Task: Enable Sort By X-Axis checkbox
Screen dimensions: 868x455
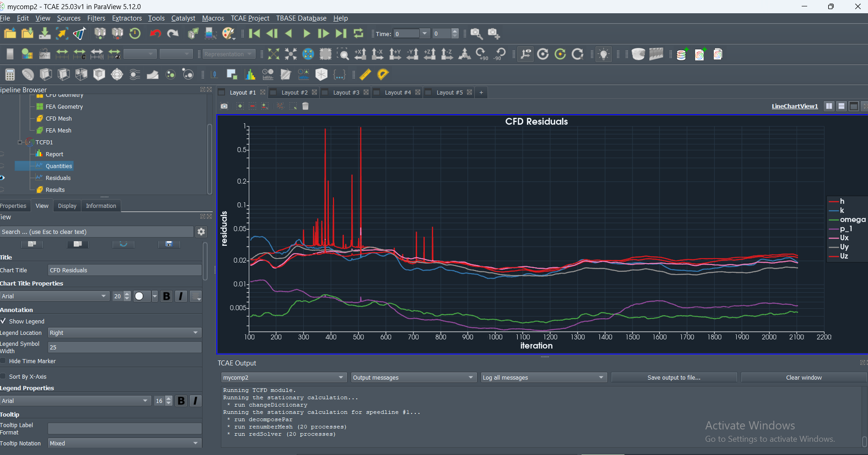Action: point(4,376)
